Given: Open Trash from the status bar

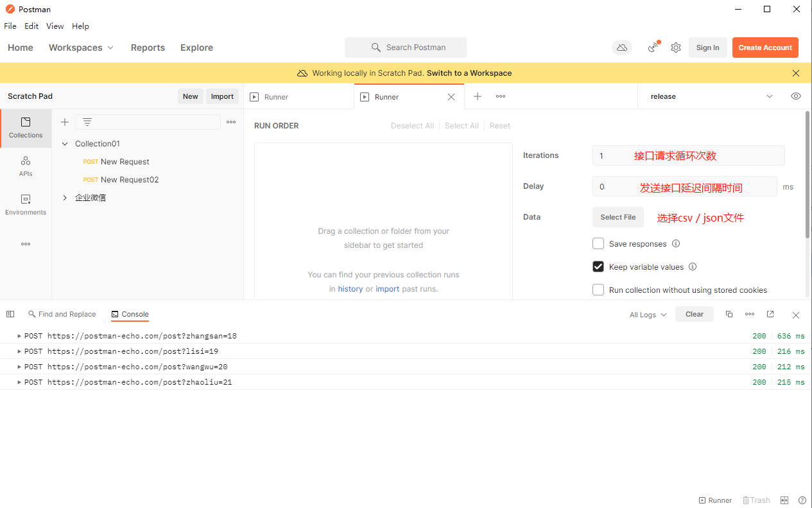Looking at the screenshot, I should (x=756, y=500).
